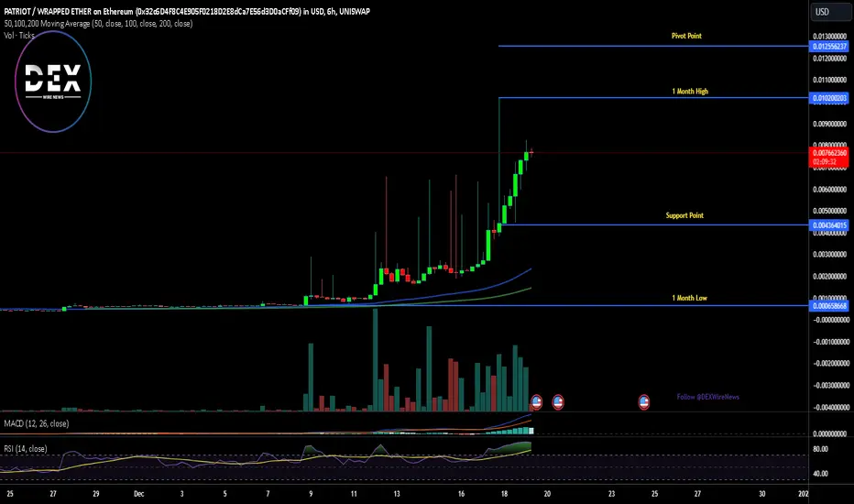The height and width of the screenshot is (504, 854).
Task: Click the Pivot Point line label
Action: 687,36
